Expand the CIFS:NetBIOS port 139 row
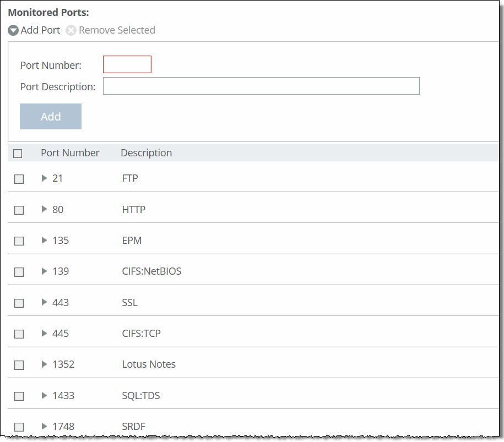Image resolution: width=504 pixels, height=442 pixels. click(44, 271)
